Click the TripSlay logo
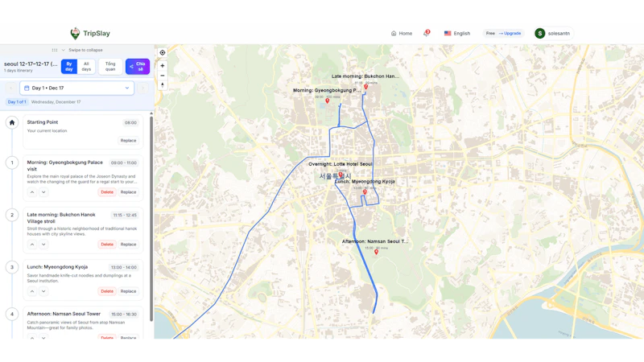The width and height of the screenshot is (644, 362). [x=90, y=33]
